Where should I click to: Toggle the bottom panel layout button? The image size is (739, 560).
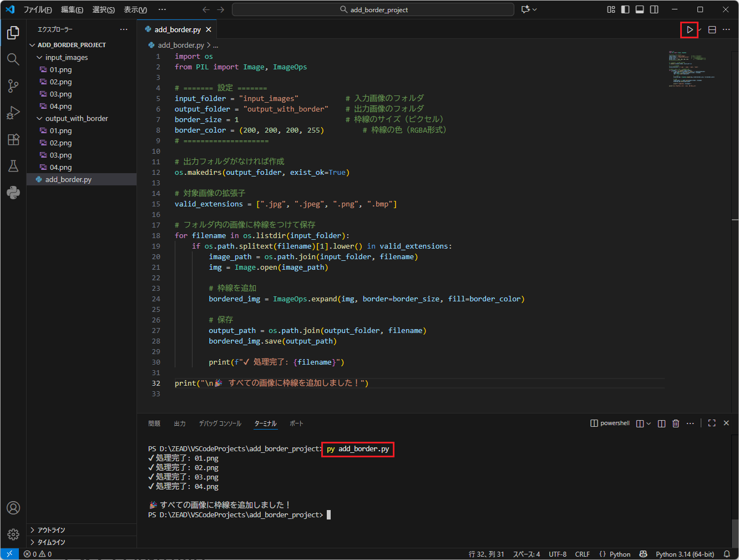(x=640, y=9)
